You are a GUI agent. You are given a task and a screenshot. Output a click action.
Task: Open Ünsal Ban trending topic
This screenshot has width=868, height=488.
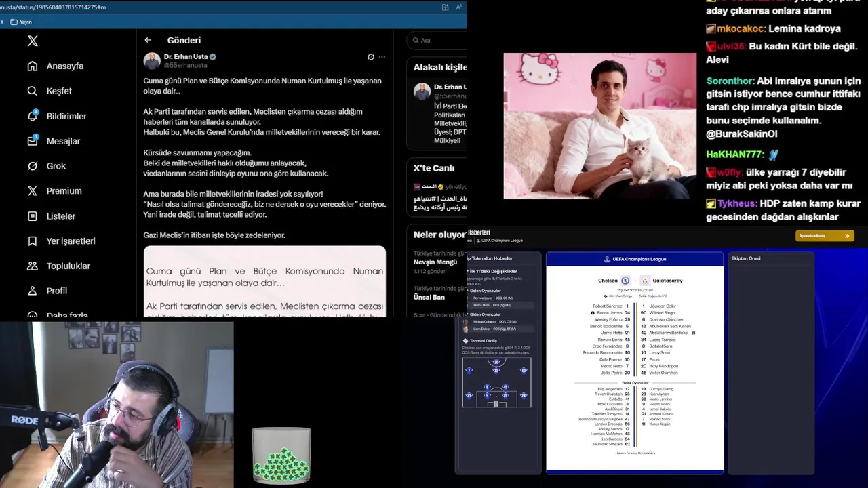pos(429,297)
